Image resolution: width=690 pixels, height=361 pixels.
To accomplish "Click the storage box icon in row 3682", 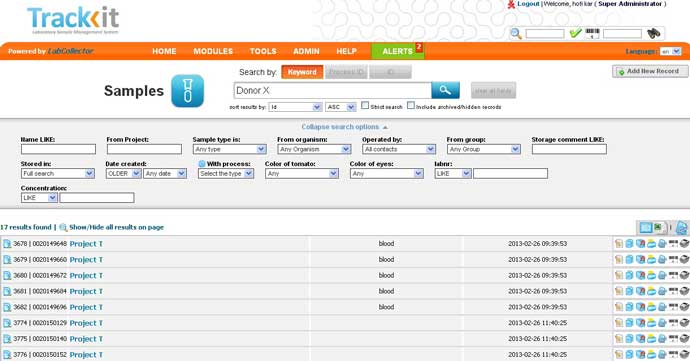I will pos(640,307).
